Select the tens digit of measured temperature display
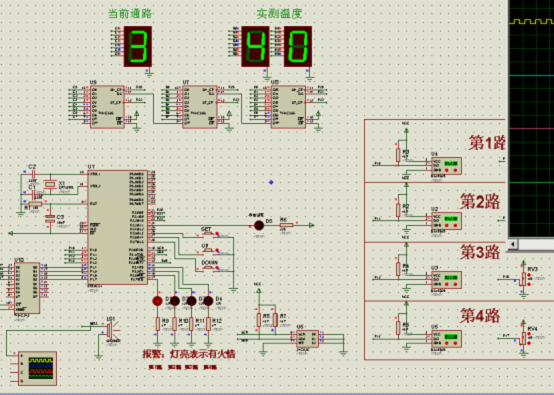554x395 pixels. (255, 46)
